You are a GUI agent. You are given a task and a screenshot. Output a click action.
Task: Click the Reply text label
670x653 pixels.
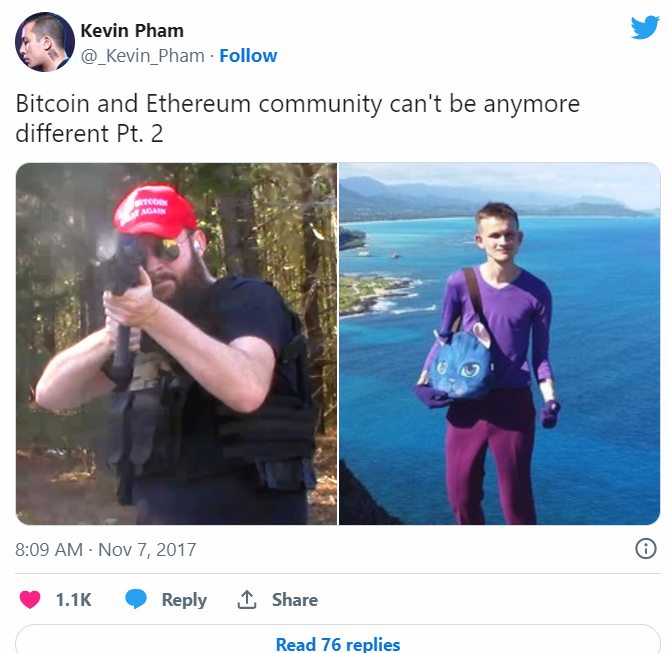tap(184, 600)
